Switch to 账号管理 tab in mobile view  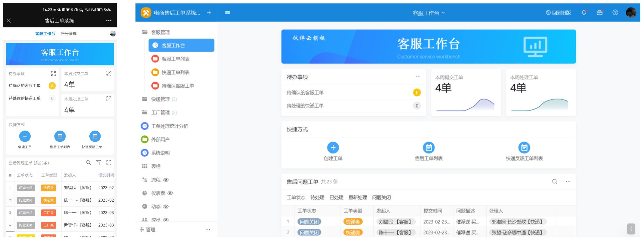tap(69, 34)
